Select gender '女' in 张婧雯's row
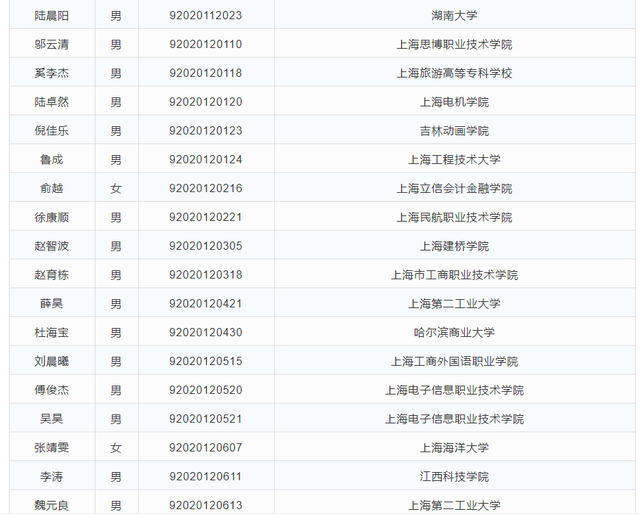The width and height of the screenshot is (640, 516). 116,447
